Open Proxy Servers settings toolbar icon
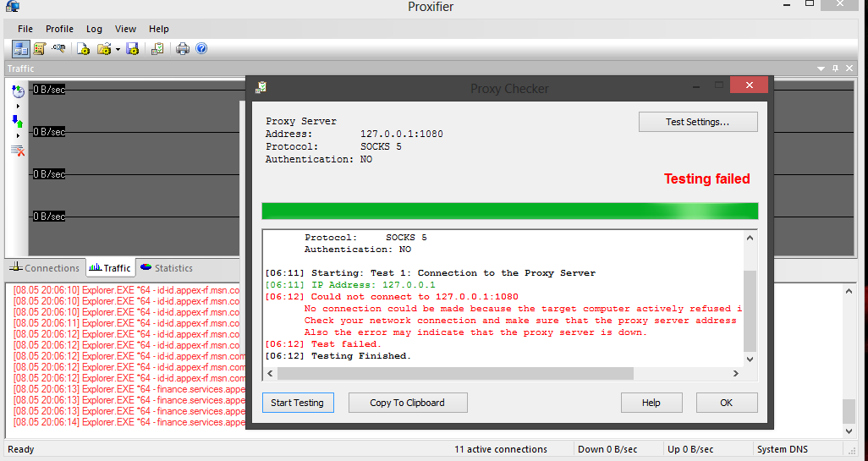868x461 pixels. tap(21, 49)
